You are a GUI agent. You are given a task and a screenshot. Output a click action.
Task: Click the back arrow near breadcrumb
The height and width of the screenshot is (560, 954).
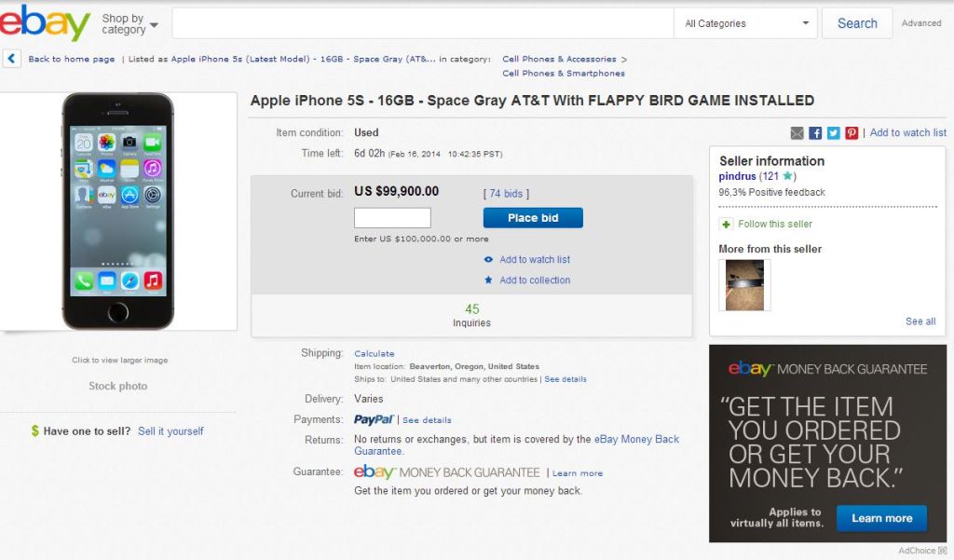click(x=10, y=58)
